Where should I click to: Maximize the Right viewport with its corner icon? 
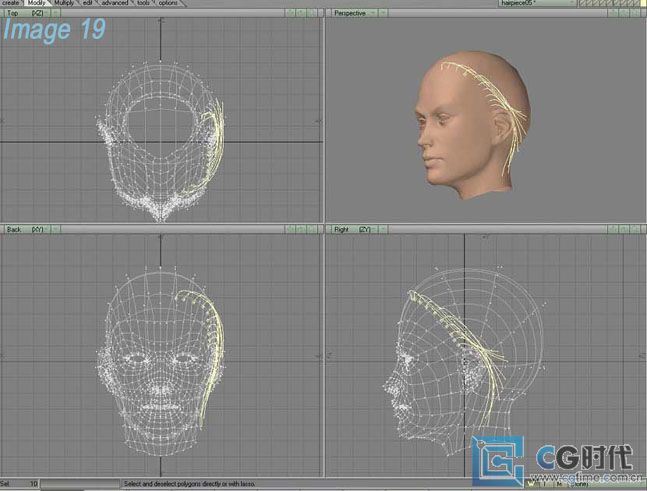(643, 229)
